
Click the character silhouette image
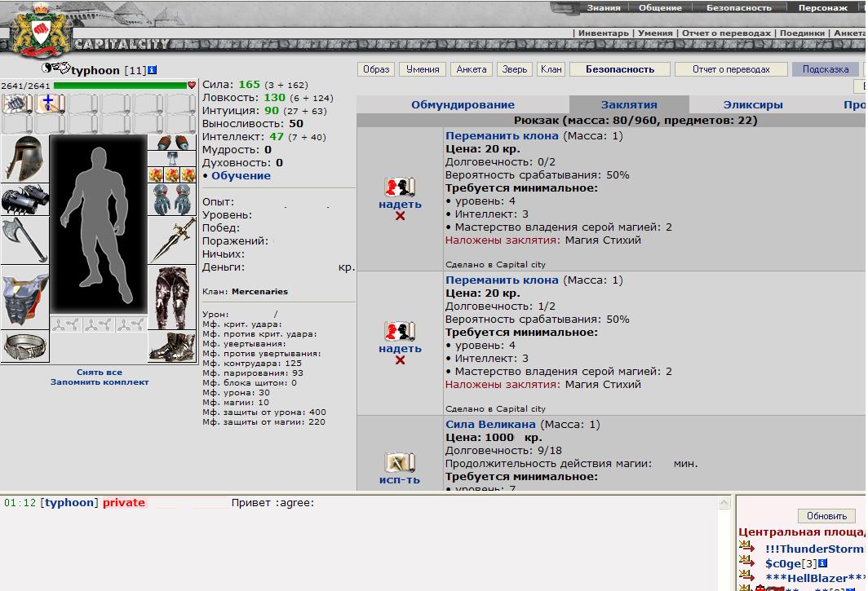[x=99, y=224]
